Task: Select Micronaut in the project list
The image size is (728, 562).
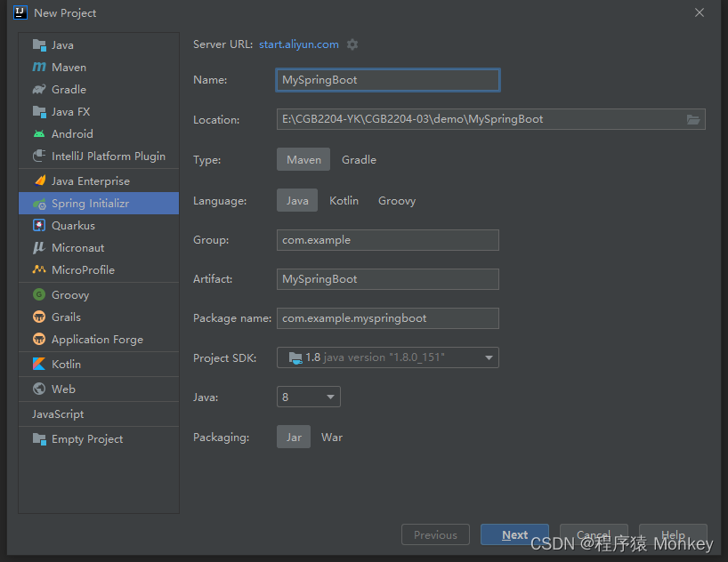Action: tap(99, 247)
